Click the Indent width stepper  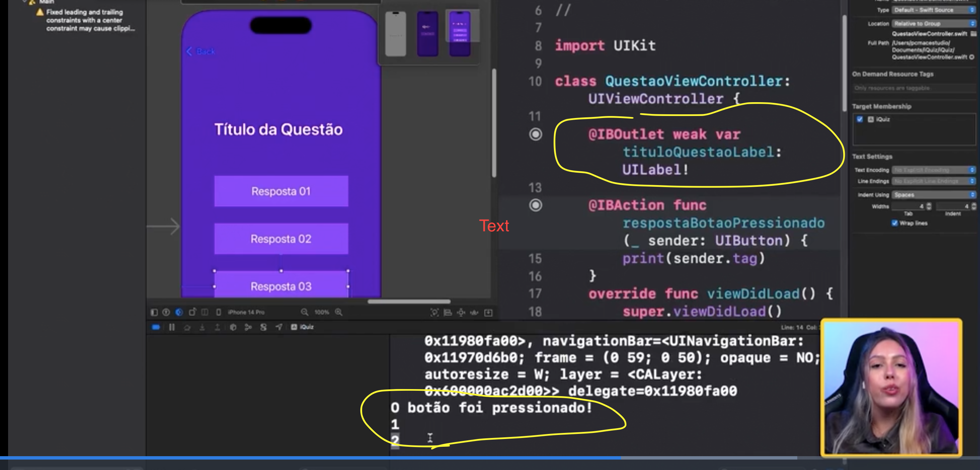point(974,206)
